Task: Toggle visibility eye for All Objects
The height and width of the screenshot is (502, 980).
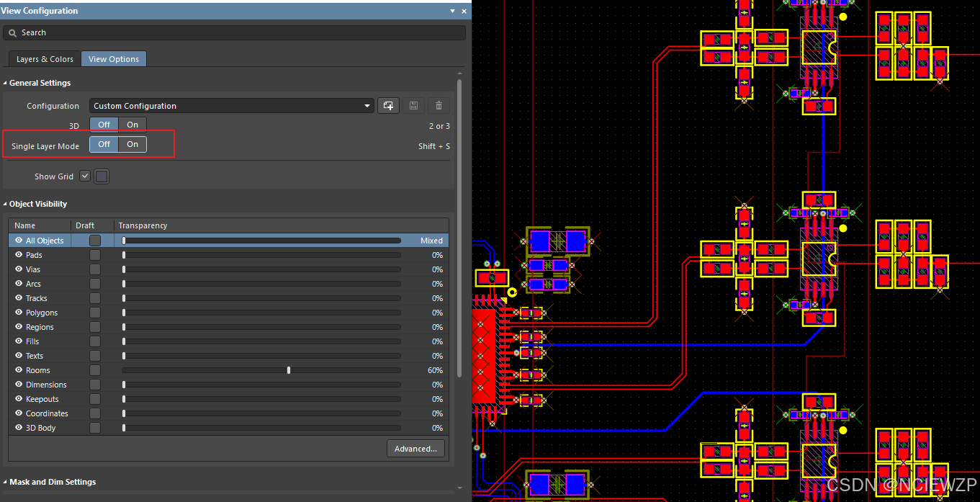Action: (x=19, y=241)
